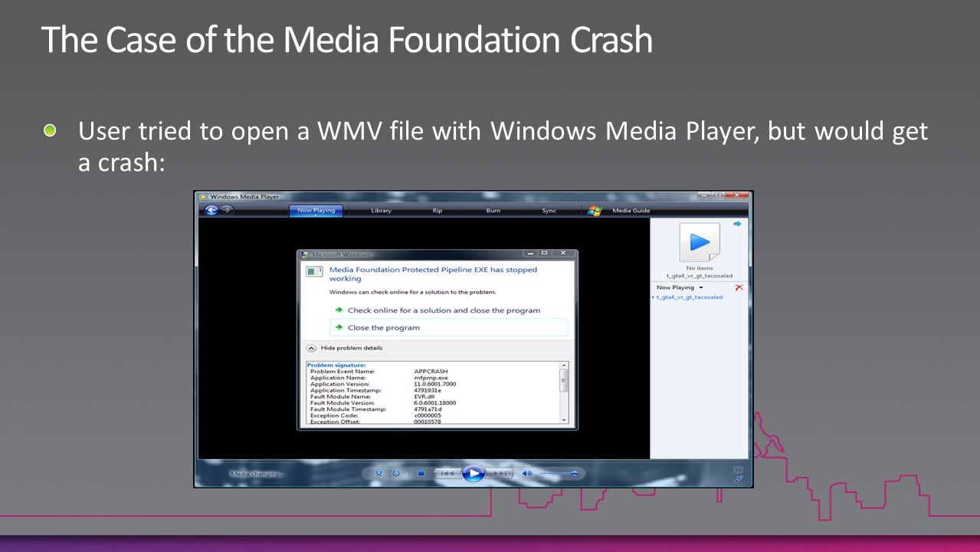980x552 pixels.
Task: Close the Microsoft Windows crash dialog
Action: pyautogui.click(x=564, y=253)
